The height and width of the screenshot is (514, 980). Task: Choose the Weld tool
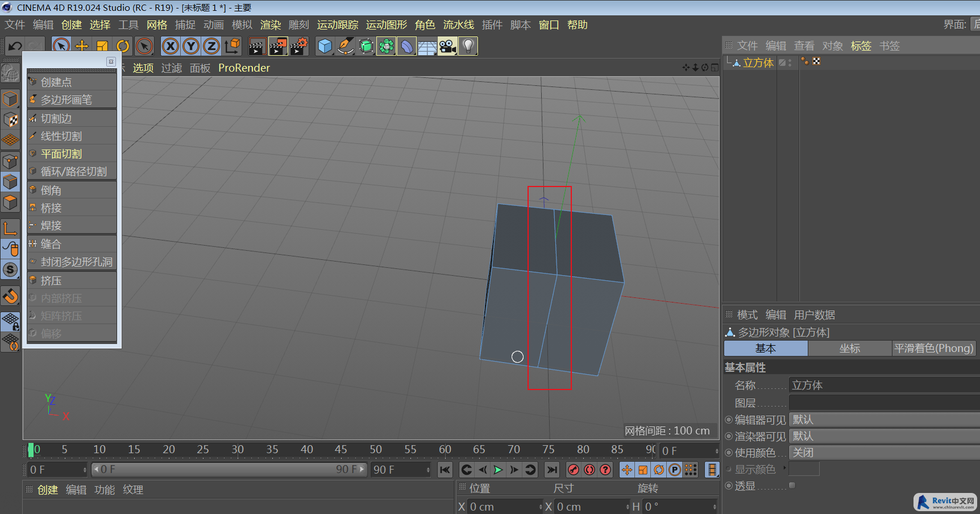[x=72, y=225]
